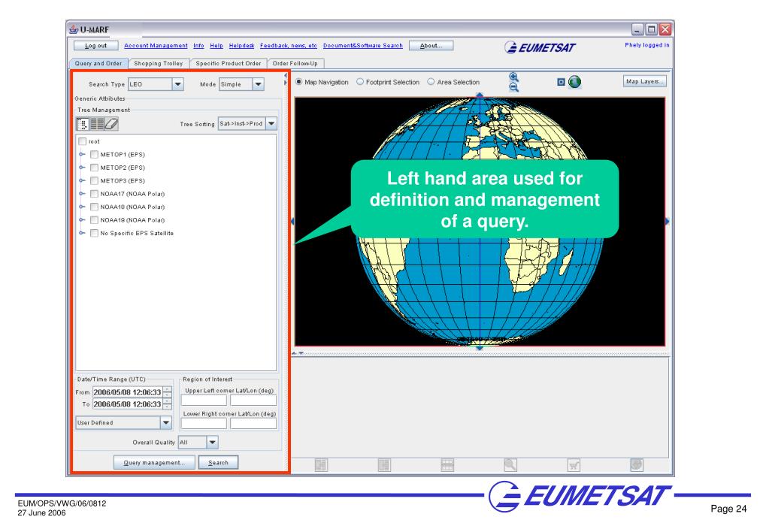Select the Area Selection radio button
The image size is (769, 532).
[431, 82]
